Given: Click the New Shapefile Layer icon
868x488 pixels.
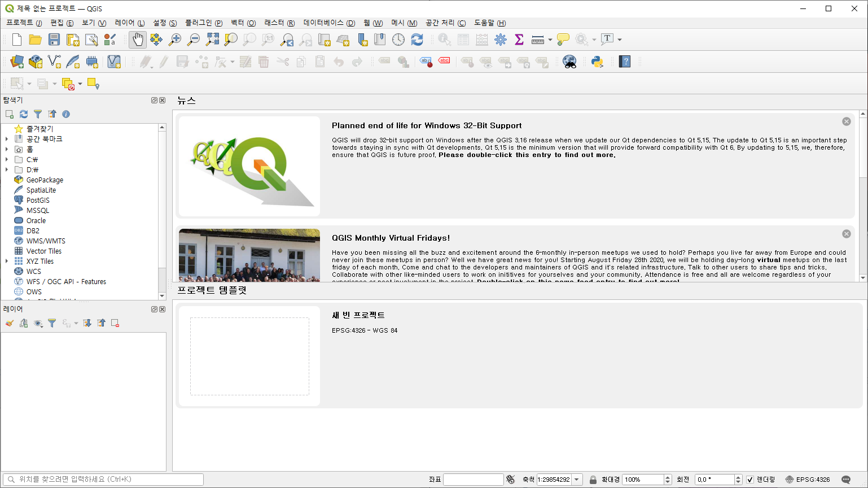Looking at the screenshot, I should point(54,62).
